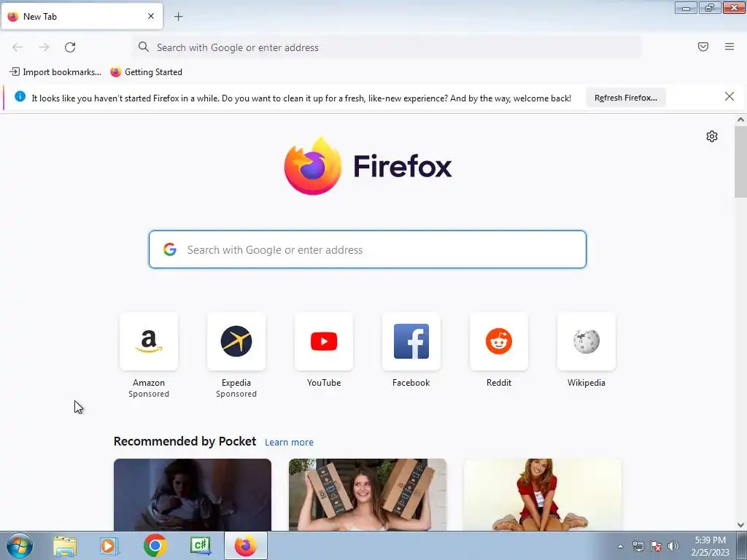747x560 pixels.
Task: Click the vertical scrollbar thumb
Action: [x=740, y=161]
